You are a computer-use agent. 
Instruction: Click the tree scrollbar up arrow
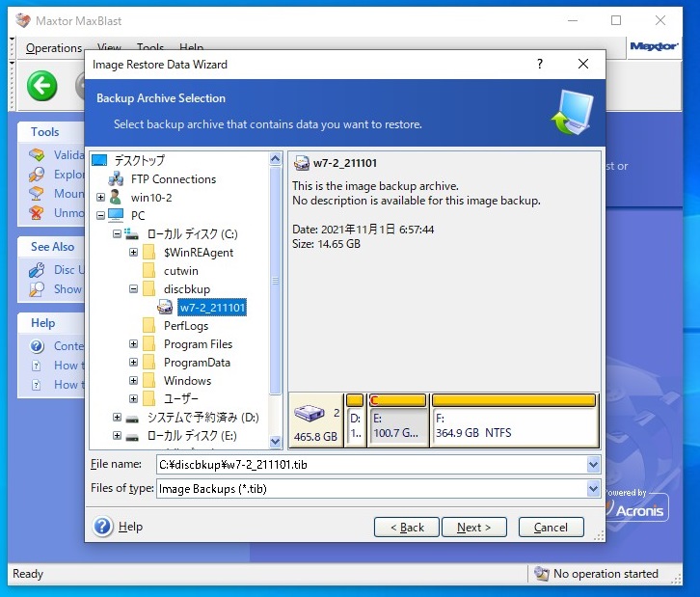[x=276, y=158]
